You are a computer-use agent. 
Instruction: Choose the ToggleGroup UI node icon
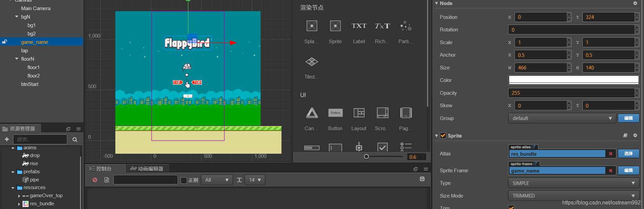coord(406,147)
